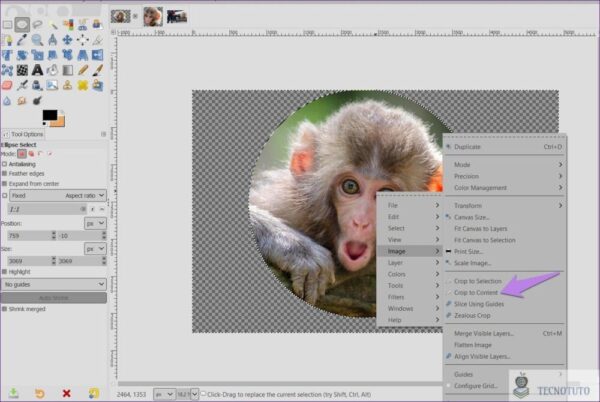Click the orange restore tool preset icon

pos(39,393)
